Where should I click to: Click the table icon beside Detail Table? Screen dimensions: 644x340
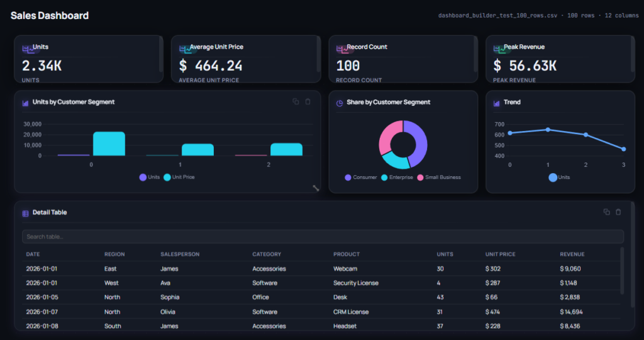coord(25,213)
